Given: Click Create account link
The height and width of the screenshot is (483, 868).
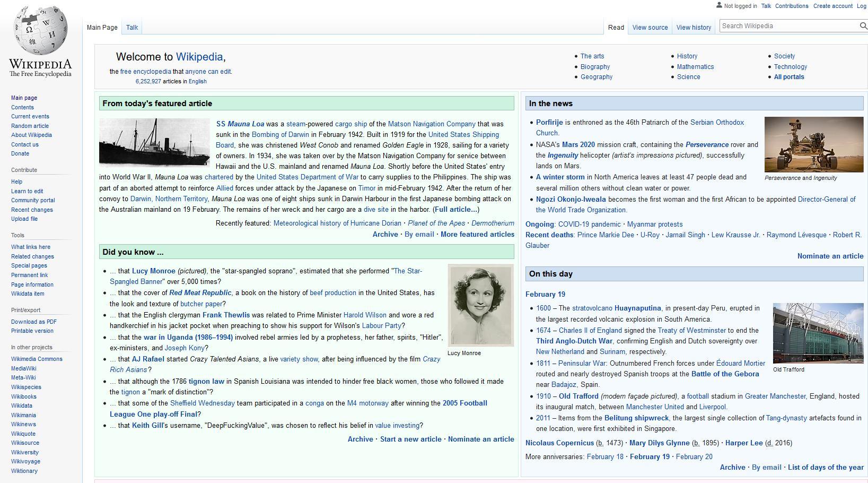Looking at the screenshot, I should click(832, 6).
